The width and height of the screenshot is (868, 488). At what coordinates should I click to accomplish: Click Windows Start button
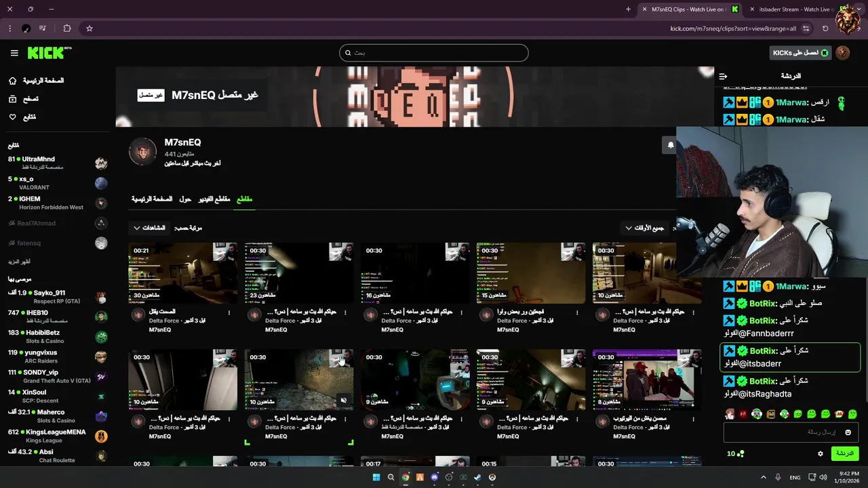click(376, 477)
